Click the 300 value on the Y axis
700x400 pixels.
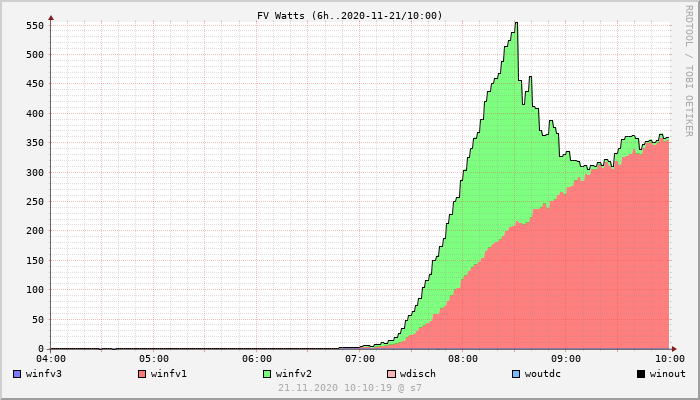coord(35,172)
